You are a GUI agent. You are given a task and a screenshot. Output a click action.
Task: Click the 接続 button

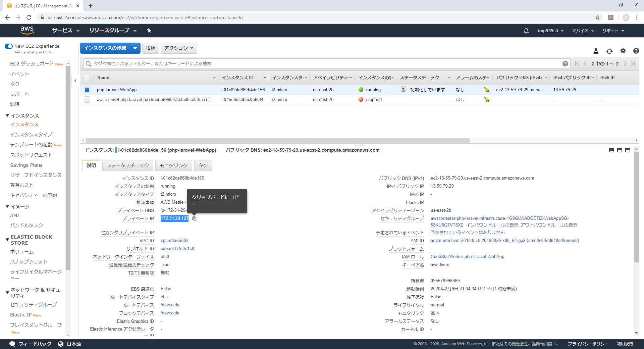tap(151, 48)
